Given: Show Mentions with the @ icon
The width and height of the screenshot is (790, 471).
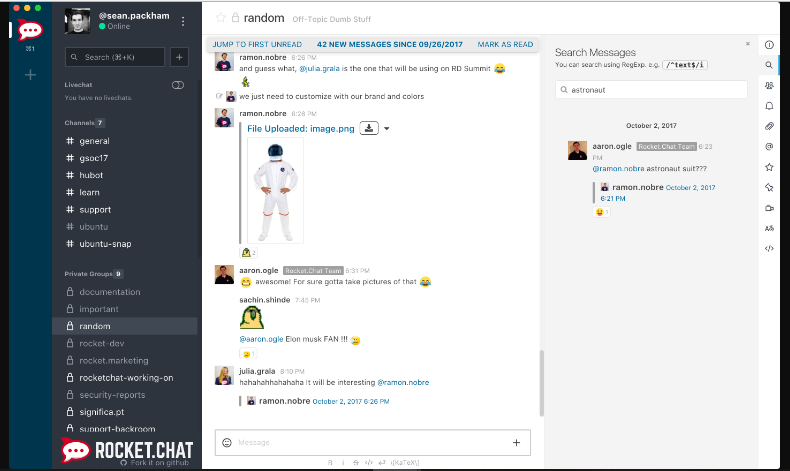Looking at the screenshot, I should pyautogui.click(x=768, y=147).
